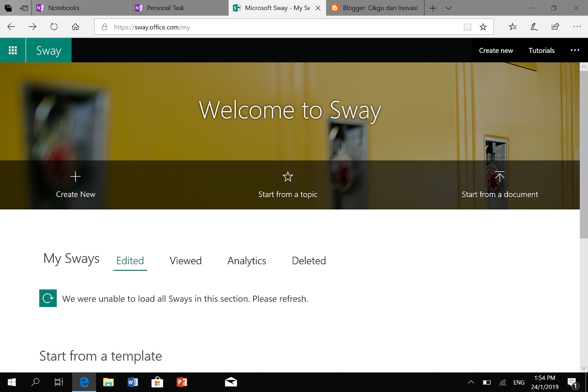
Task: Open Microsoft Store from the taskbar
Action: (157, 382)
